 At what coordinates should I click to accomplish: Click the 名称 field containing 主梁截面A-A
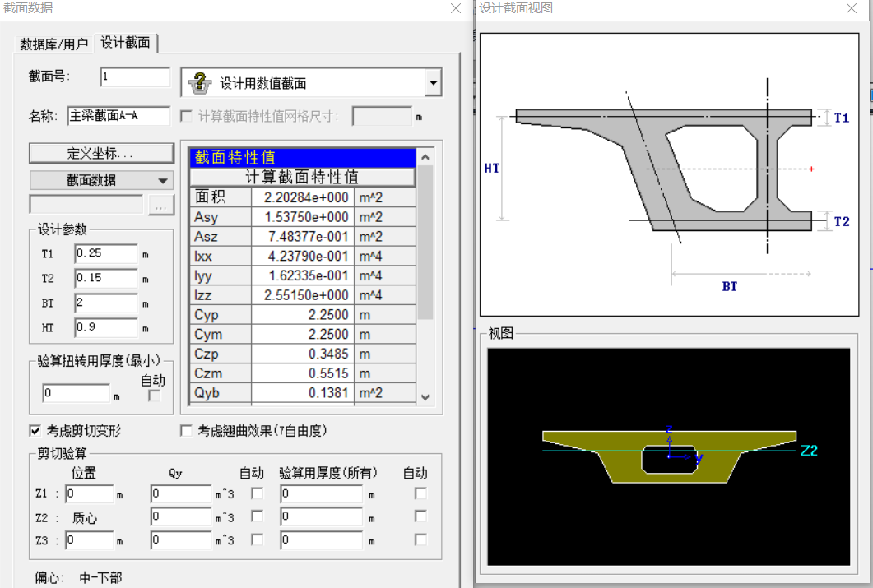(118, 116)
